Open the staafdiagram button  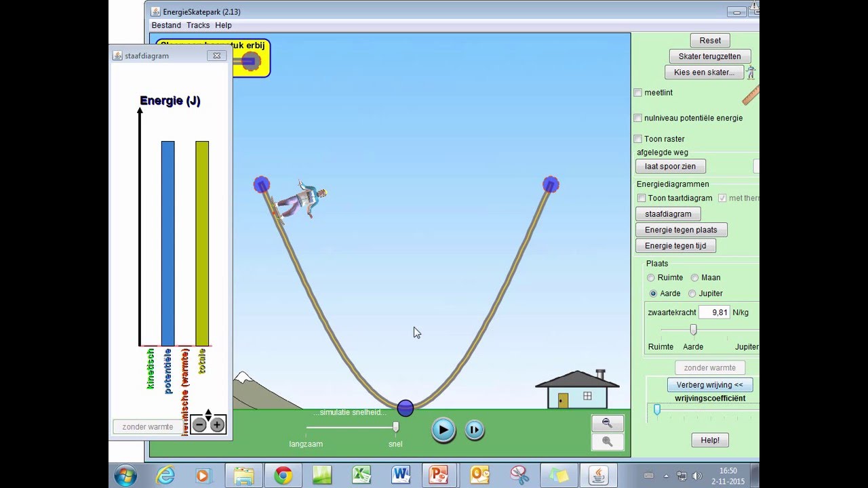(x=668, y=214)
